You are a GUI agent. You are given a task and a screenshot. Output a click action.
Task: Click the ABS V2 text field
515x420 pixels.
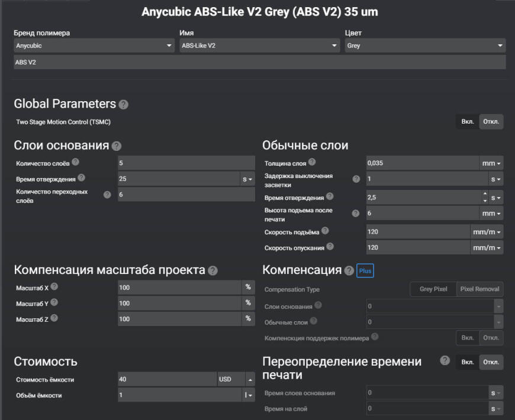(x=259, y=62)
